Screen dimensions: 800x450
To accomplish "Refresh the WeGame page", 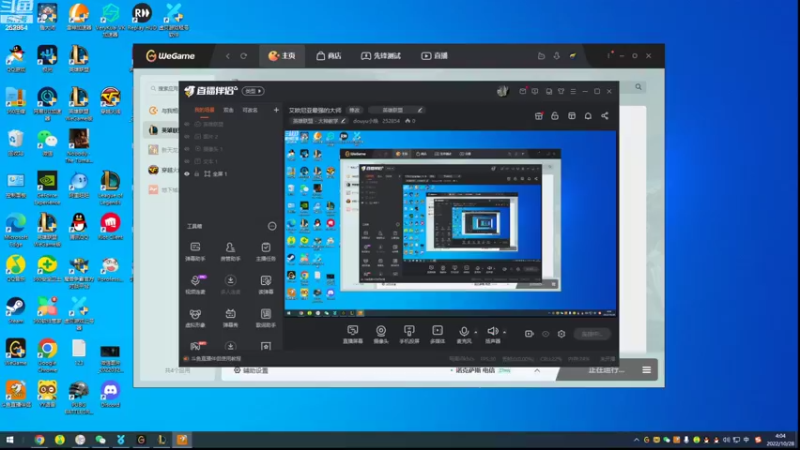I will [243, 56].
